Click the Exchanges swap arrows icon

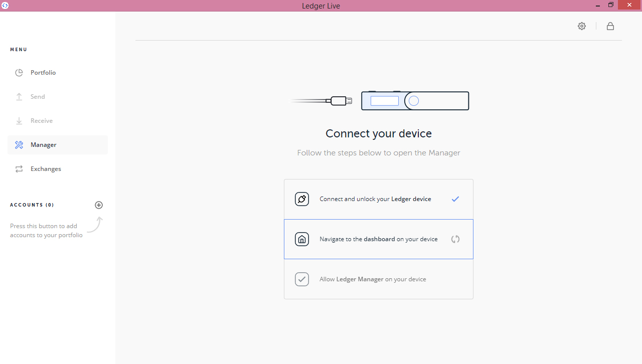click(19, 169)
